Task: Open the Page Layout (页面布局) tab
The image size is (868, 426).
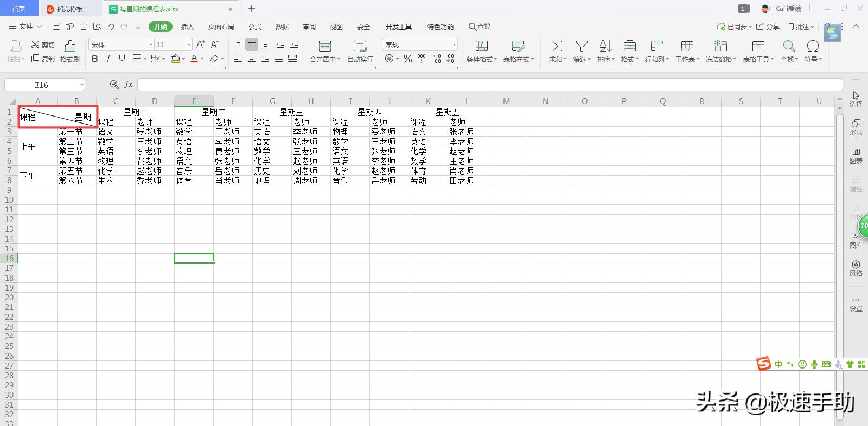Action: tap(221, 27)
